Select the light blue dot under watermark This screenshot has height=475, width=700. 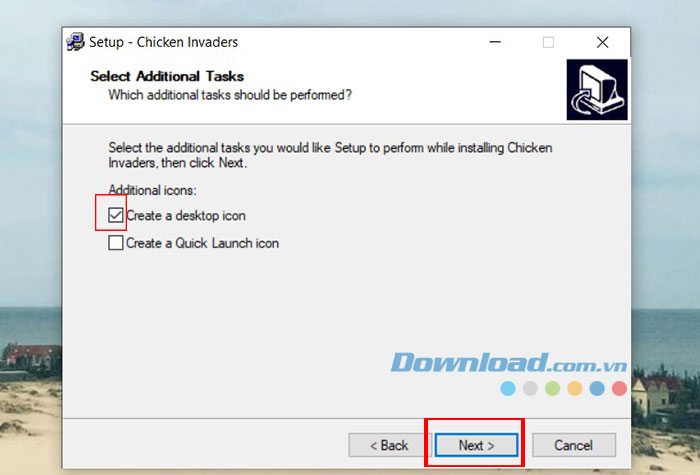[x=508, y=388]
